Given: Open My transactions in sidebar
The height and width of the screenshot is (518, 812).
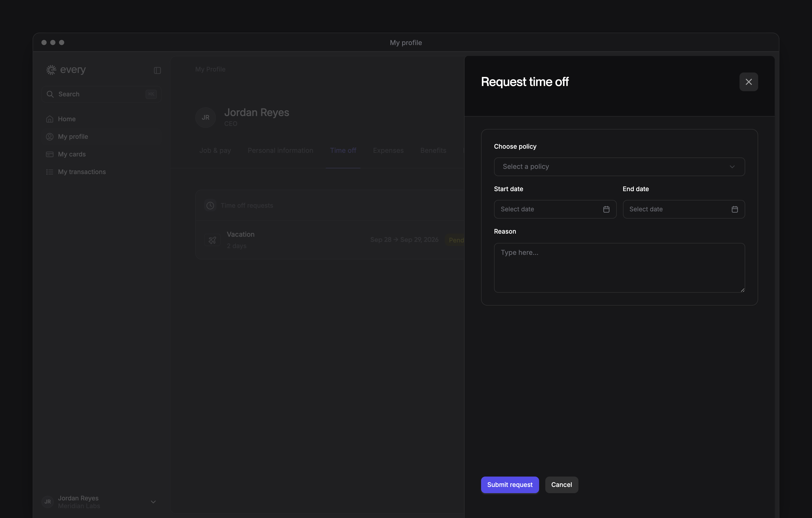Looking at the screenshot, I should (x=101, y=172).
